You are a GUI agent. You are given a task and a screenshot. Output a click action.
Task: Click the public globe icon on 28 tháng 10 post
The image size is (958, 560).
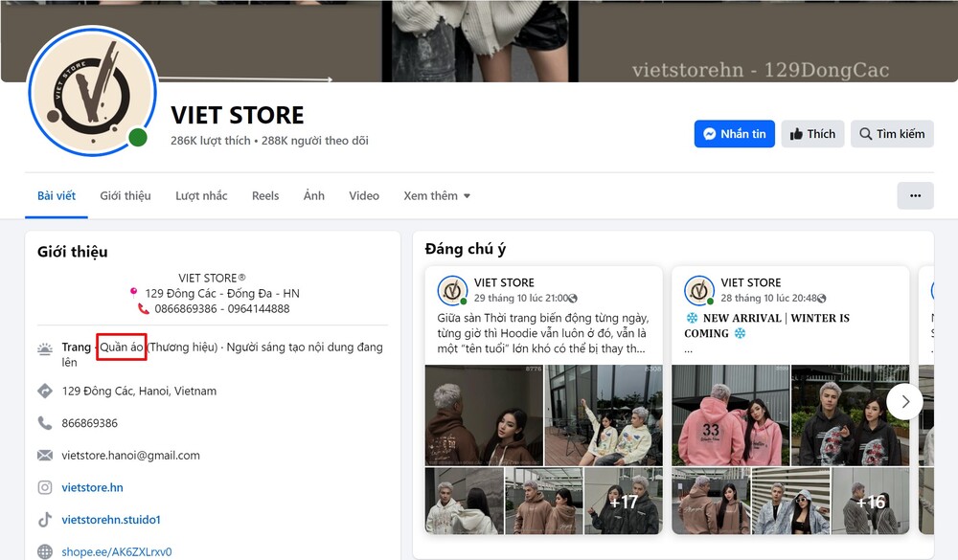[x=822, y=299]
